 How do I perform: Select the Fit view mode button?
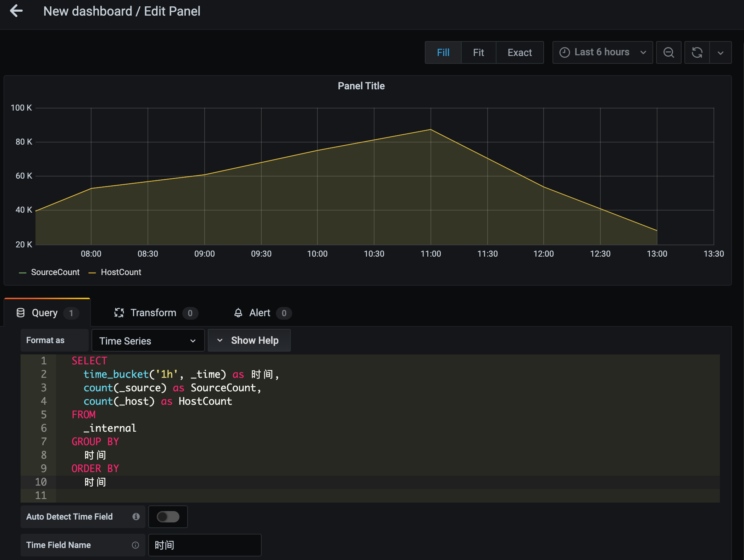pyautogui.click(x=479, y=52)
